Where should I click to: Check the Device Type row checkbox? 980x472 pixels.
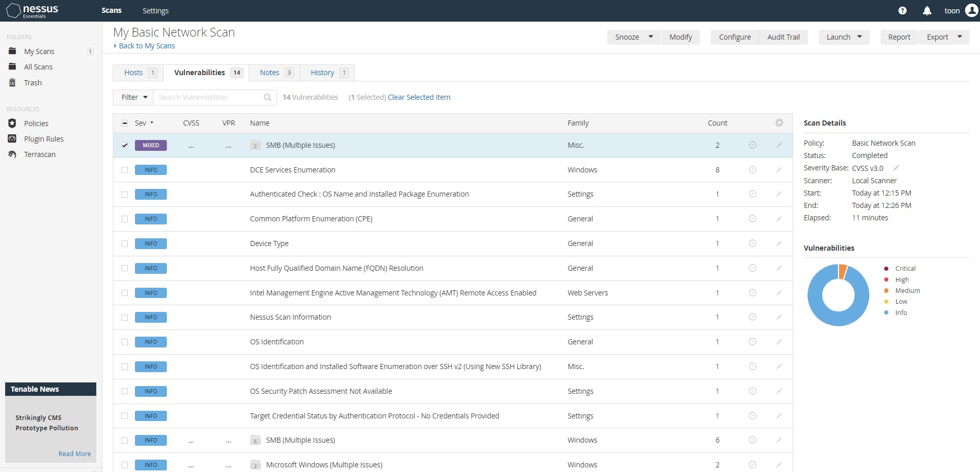[x=125, y=243]
